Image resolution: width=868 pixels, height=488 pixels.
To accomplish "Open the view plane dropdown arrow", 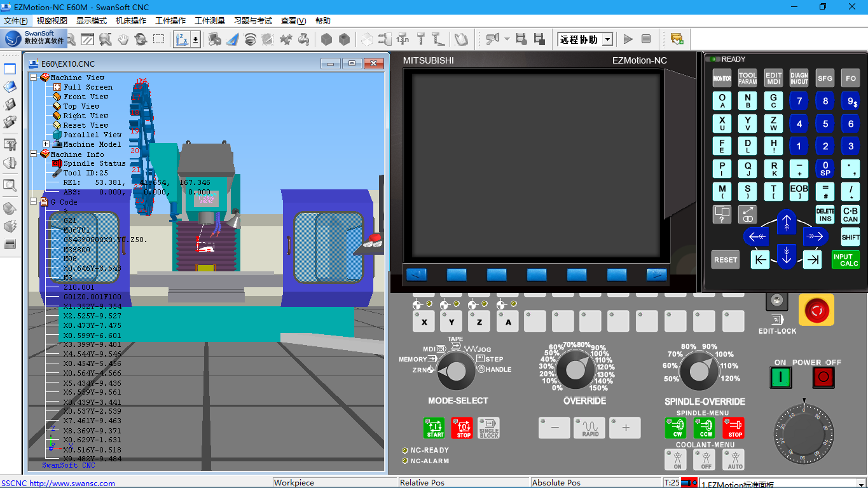I will pos(195,39).
